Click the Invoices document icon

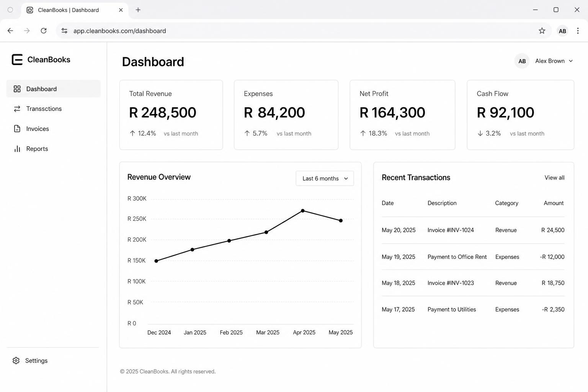click(x=17, y=129)
